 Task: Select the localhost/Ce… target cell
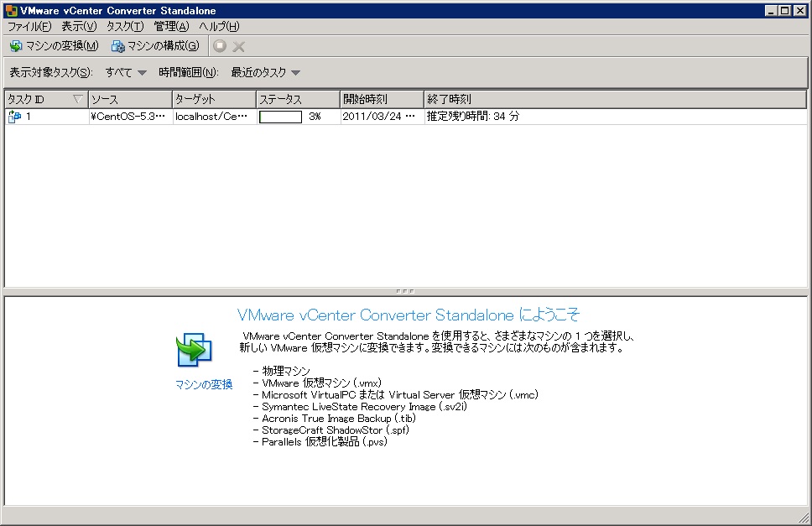pos(215,117)
